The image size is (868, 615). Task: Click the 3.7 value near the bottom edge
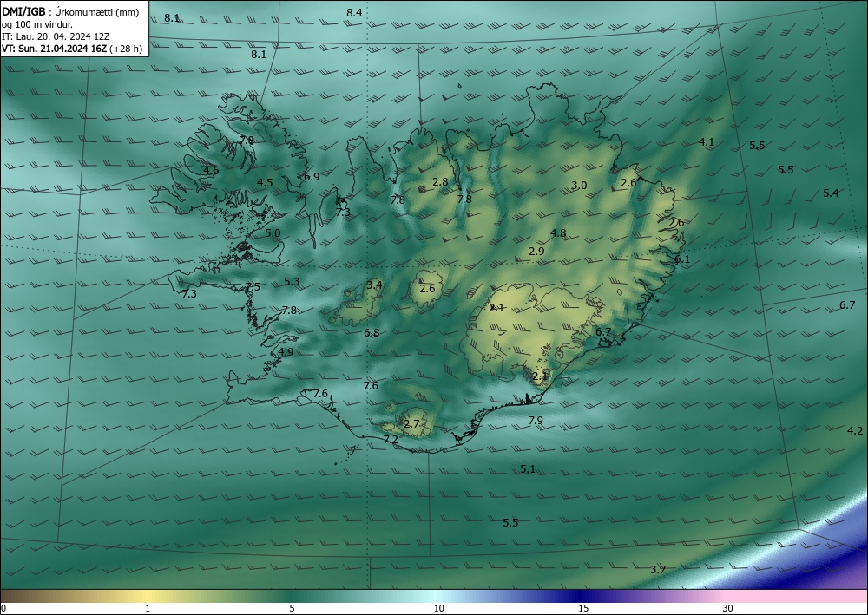(x=658, y=570)
